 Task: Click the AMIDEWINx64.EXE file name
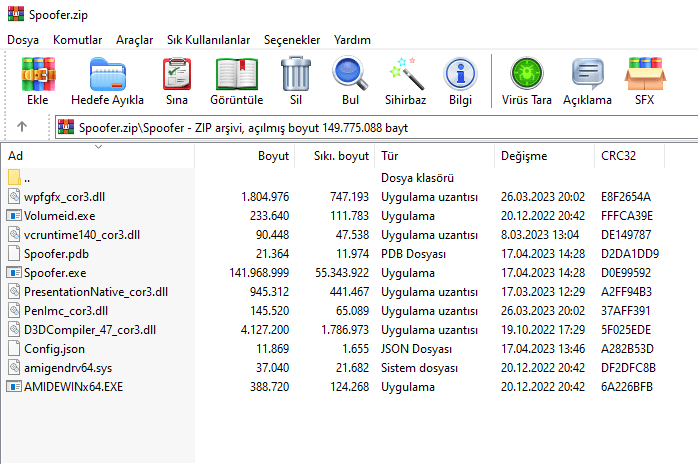[x=73, y=387]
